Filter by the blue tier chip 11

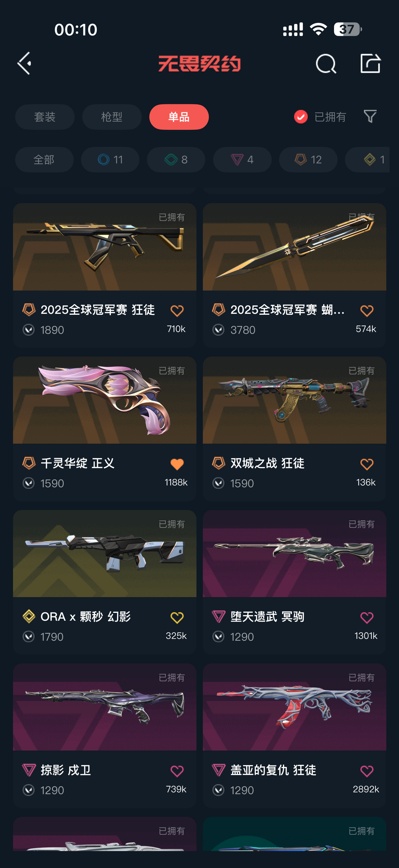pos(110,160)
